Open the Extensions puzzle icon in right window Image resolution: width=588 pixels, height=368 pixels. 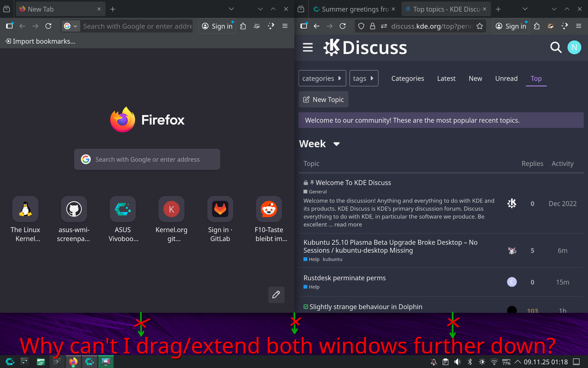[537, 26]
